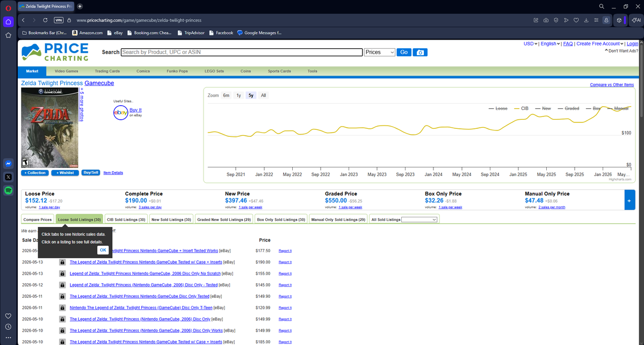Search by photo with camera button
Image resolution: width=644 pixels, height=345 pixels.
pyautogui.click(x=420, y=53)
